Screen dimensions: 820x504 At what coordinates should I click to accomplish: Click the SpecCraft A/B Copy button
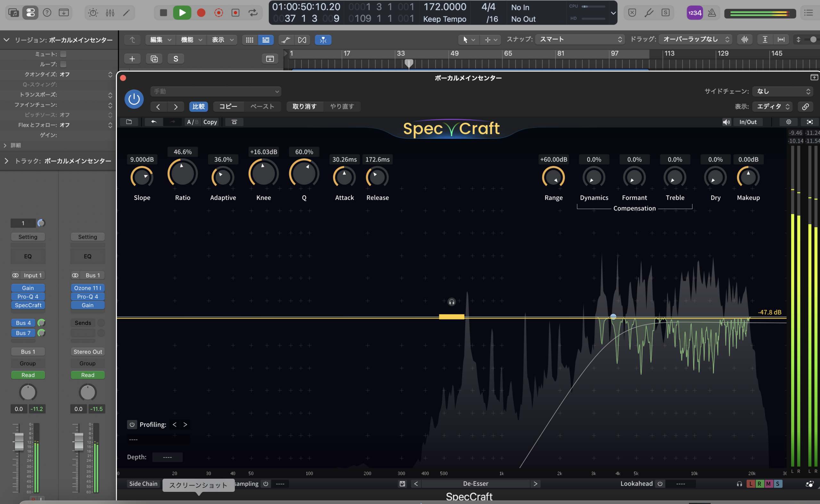(x=210, y=122)
